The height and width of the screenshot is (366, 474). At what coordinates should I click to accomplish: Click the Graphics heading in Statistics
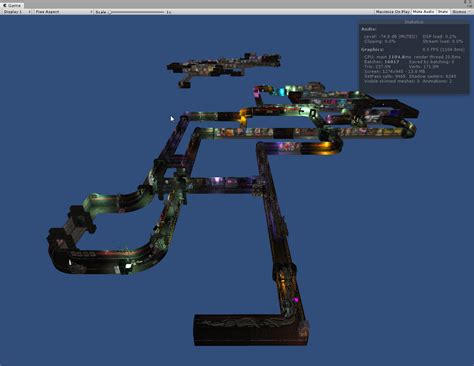[x=373, y=50]
